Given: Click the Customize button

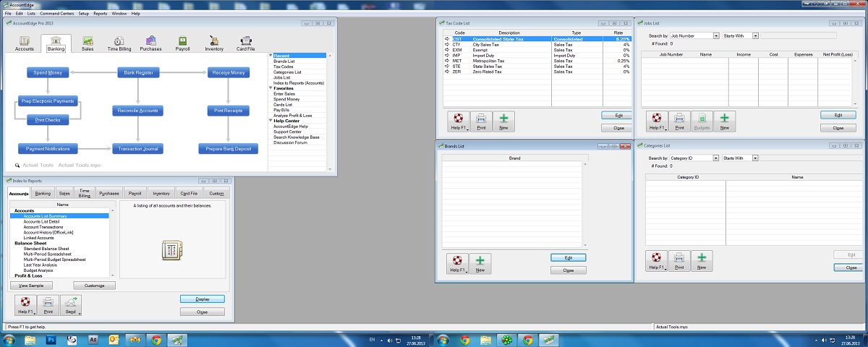Looking at the screenshot, I should click(94, 286).
